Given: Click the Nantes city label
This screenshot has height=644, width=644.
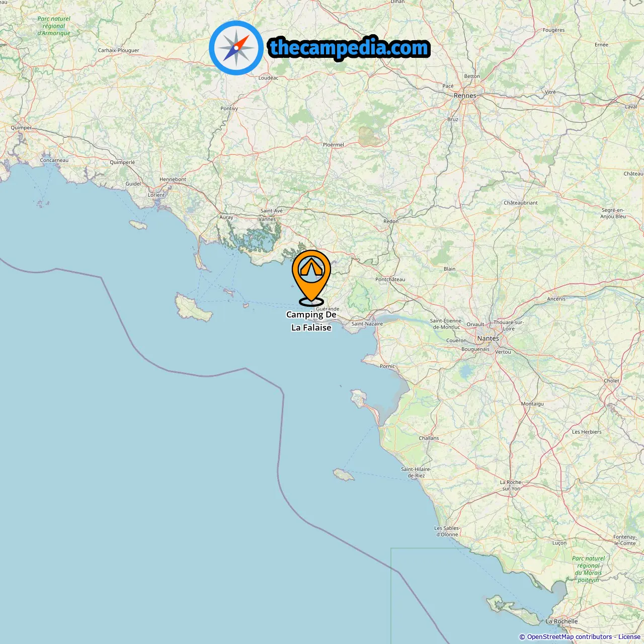Looking at the screenshot, I should coord(488,338).
